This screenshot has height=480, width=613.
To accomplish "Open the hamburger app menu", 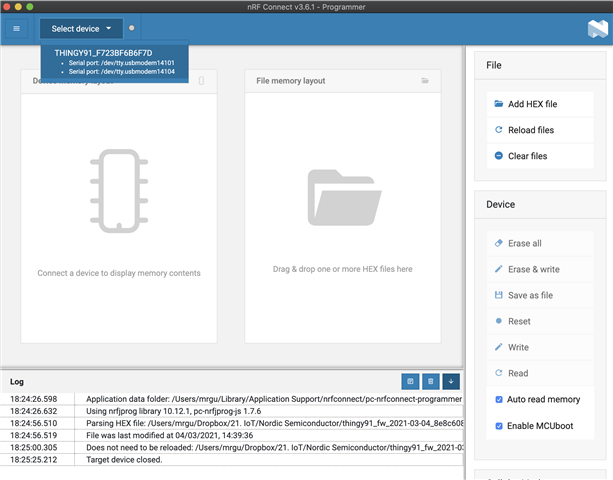I will [x=16, y=29].
